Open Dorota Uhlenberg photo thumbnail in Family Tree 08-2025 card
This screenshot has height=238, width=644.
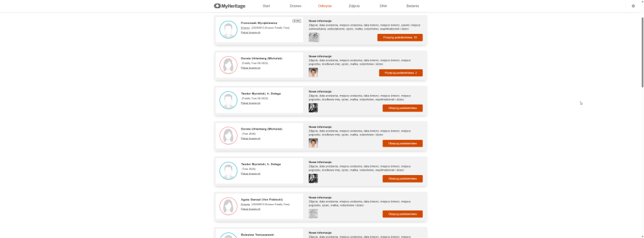point(313,72)
